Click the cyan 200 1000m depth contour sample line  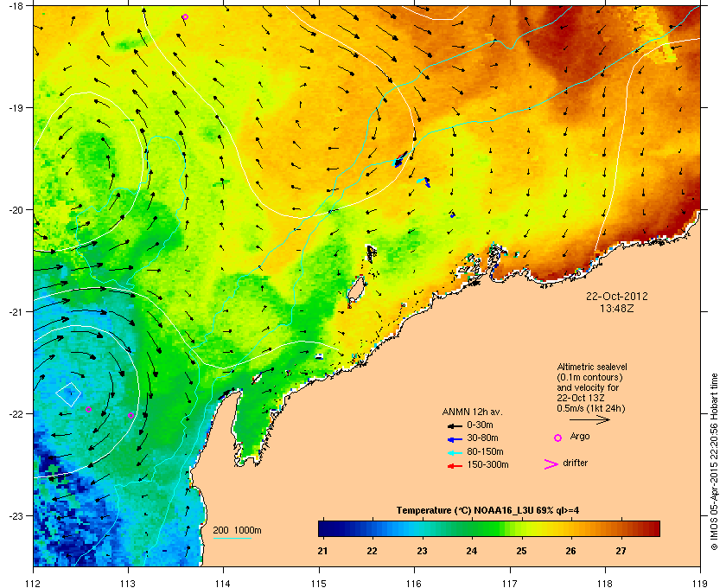(232, 539)
